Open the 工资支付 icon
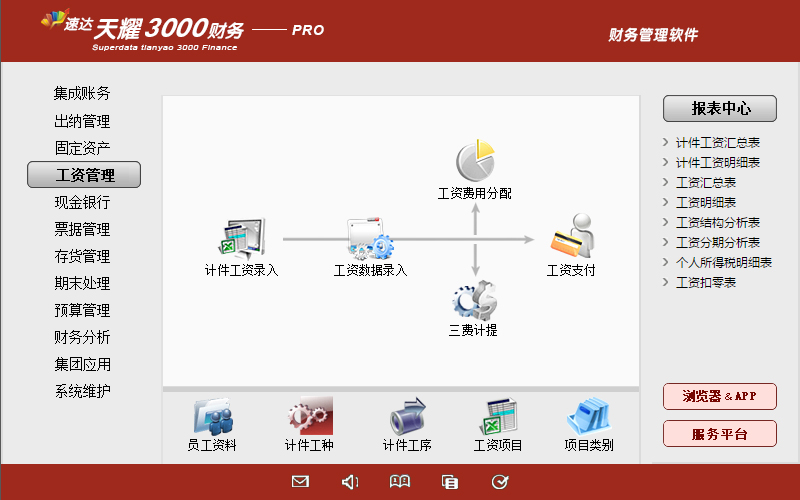Viewport: 800px width, 500px height. pyautogui.click(x=572, y=236)
